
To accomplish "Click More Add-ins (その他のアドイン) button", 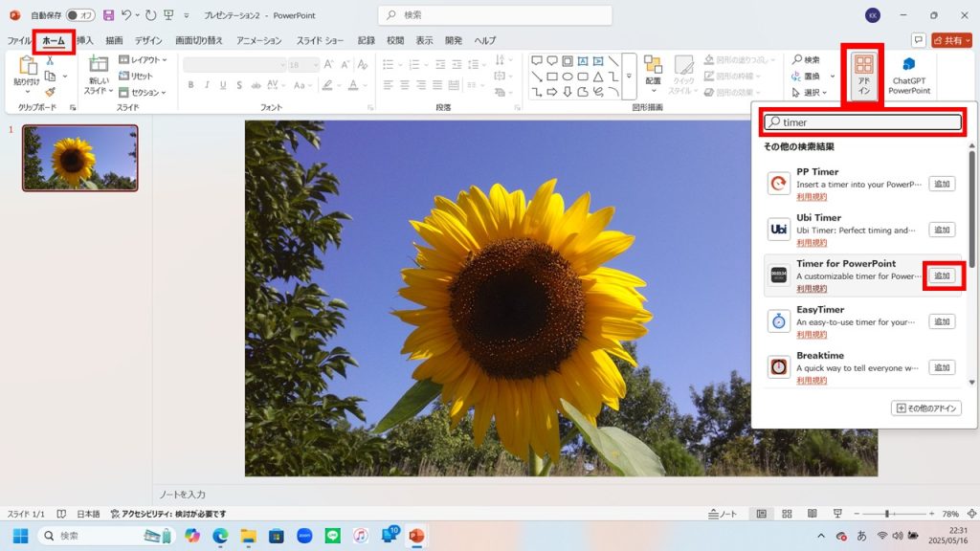I will (925, 408).
